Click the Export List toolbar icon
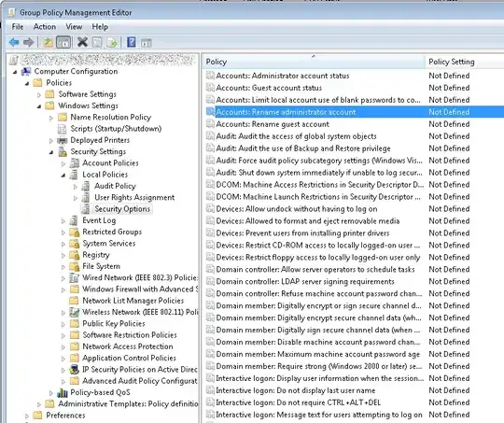This screenshot has height=423, width=504. pyautogui.click(x=112, y=42)
